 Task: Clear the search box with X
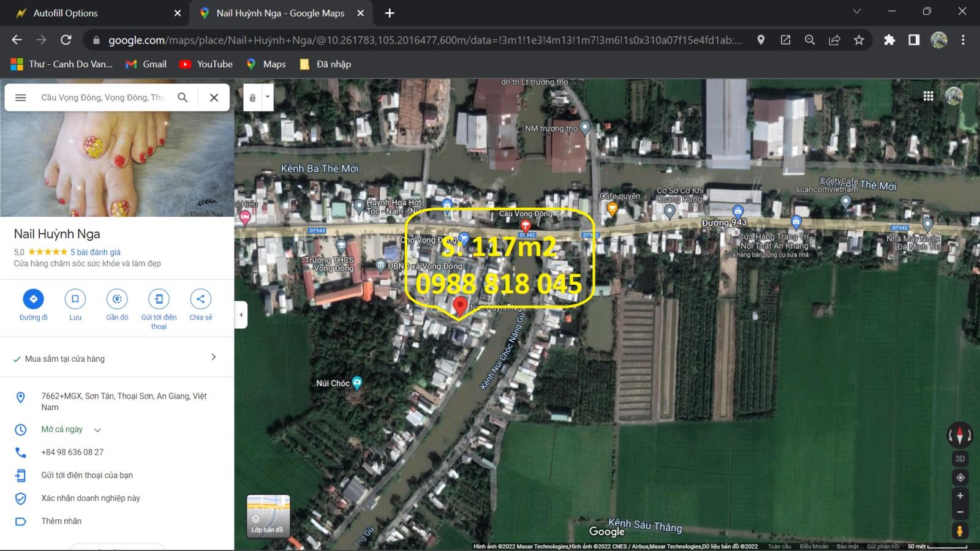[x=214, y=97]
